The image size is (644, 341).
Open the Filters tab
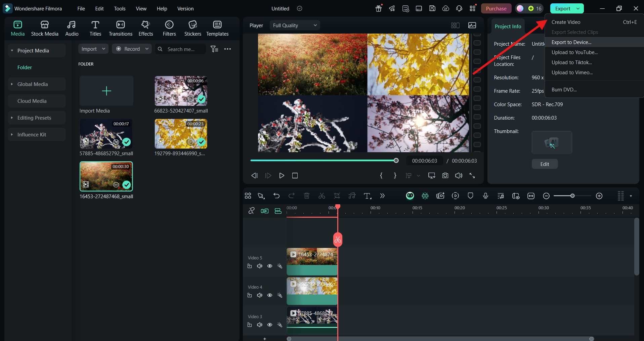coord(169,28)
